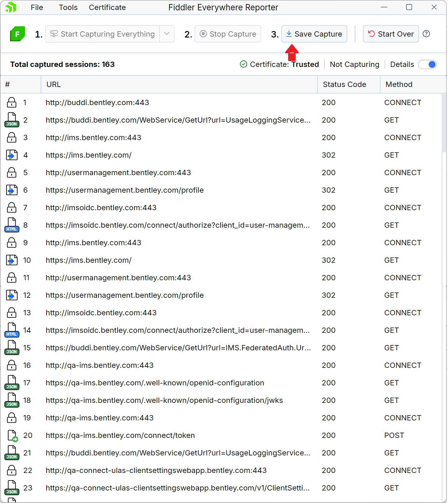Click the green certificate trusted checkmark icon
The width and height of the screenshot is (448, 503).
coord(243,64)
